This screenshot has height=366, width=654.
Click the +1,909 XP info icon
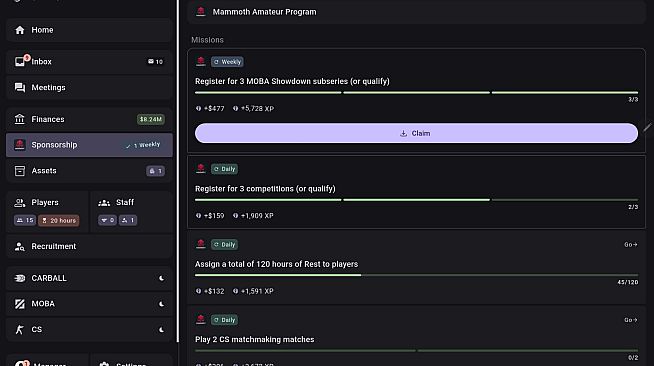click(x=236, y=216)
